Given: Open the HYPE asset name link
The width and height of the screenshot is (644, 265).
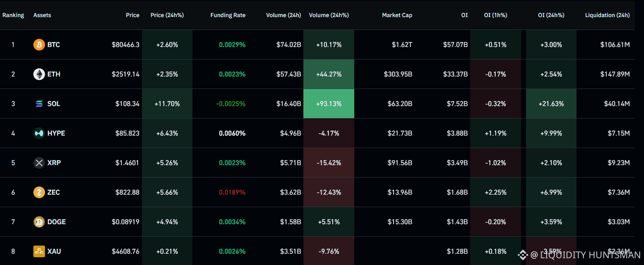Looking at the screenshot, I should click(x=56, y=133).
